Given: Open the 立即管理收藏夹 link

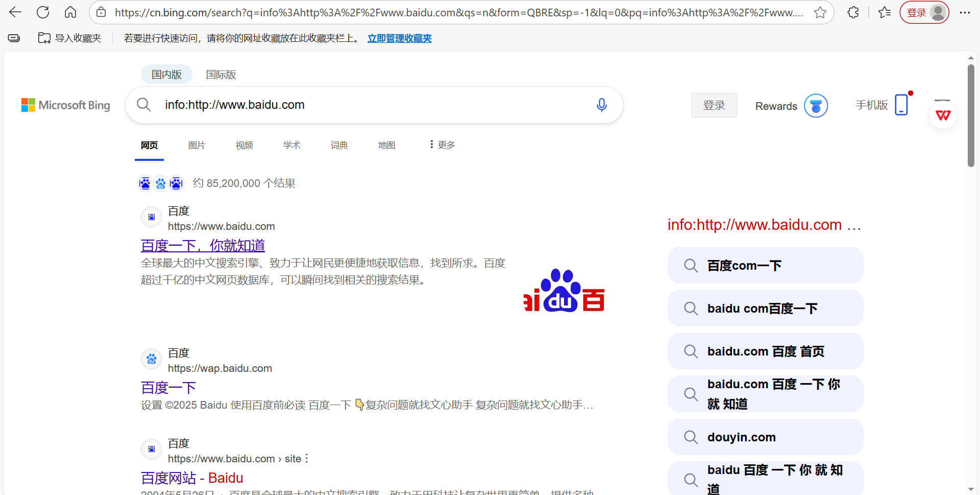Looking at the screenshot, I should [x=400, y=38].
